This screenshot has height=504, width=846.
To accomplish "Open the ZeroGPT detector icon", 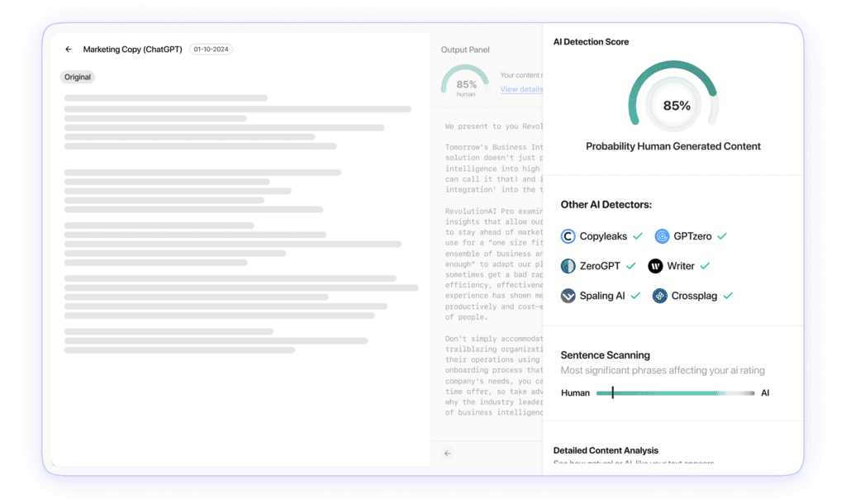I will click(x=568, y=266).
